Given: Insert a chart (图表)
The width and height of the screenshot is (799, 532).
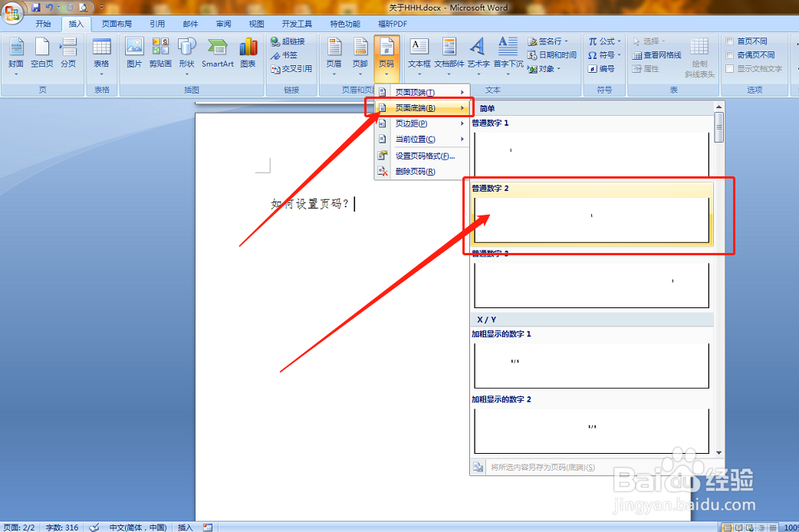Looking at the screenshot, I should (248, 54).
